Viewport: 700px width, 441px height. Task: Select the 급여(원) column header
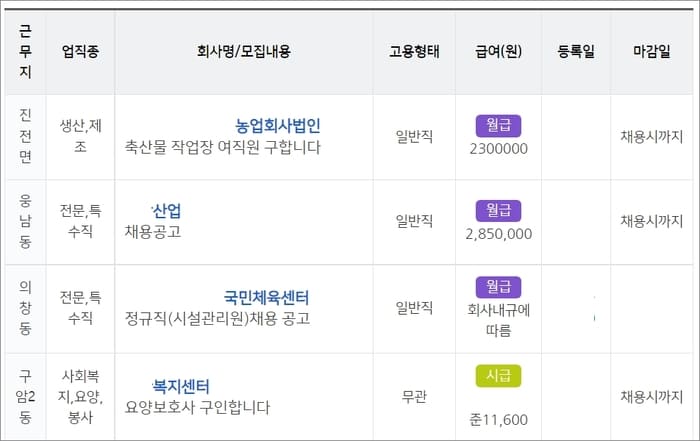pos(498,51)
